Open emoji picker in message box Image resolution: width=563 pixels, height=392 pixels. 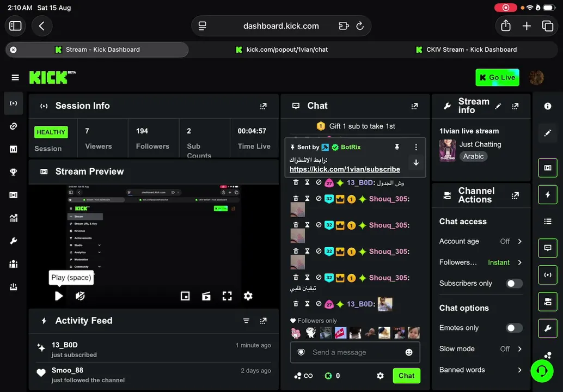(x=408, y=352)
